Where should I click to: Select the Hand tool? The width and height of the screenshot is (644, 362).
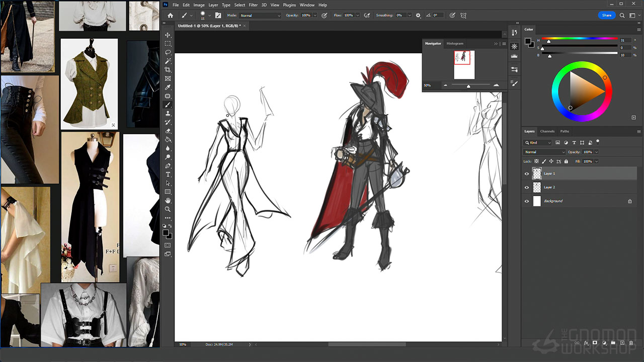(168, 201)
